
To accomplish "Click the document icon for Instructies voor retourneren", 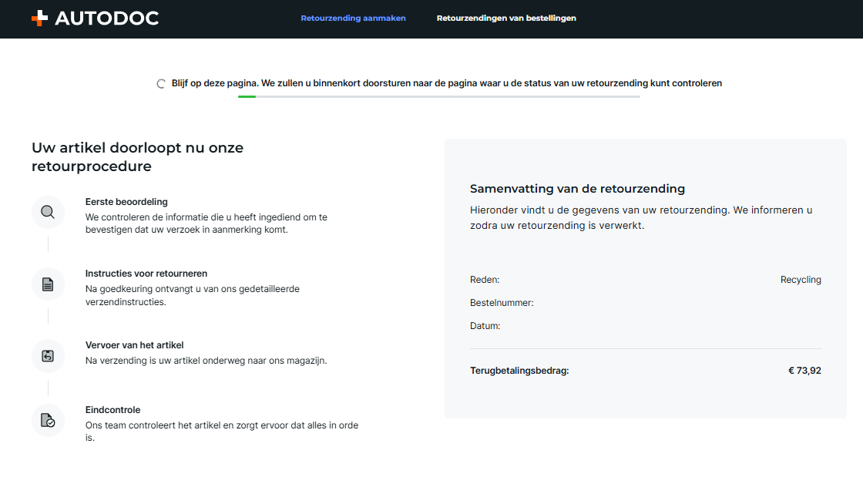I will (x=48, y=284).
